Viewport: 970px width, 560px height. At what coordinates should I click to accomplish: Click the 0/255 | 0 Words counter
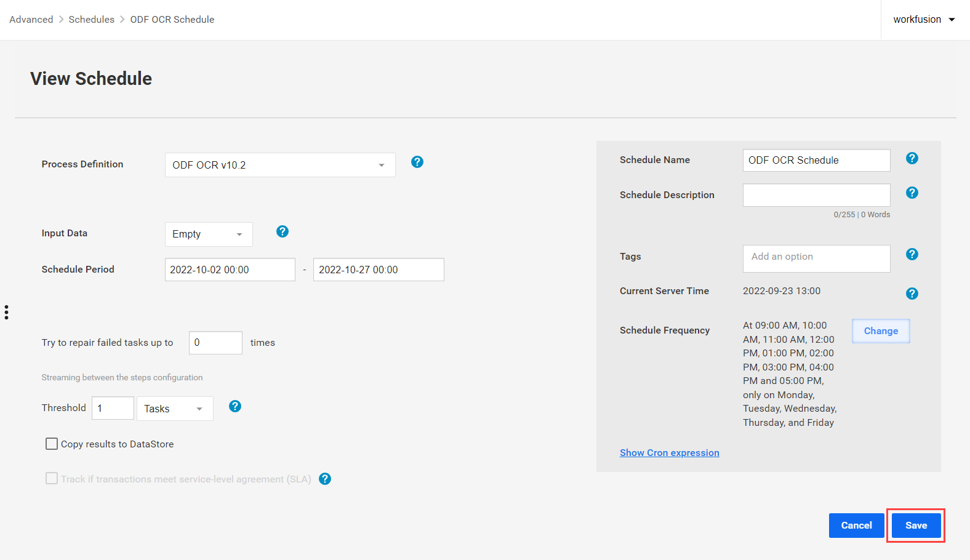click(862, 215)
